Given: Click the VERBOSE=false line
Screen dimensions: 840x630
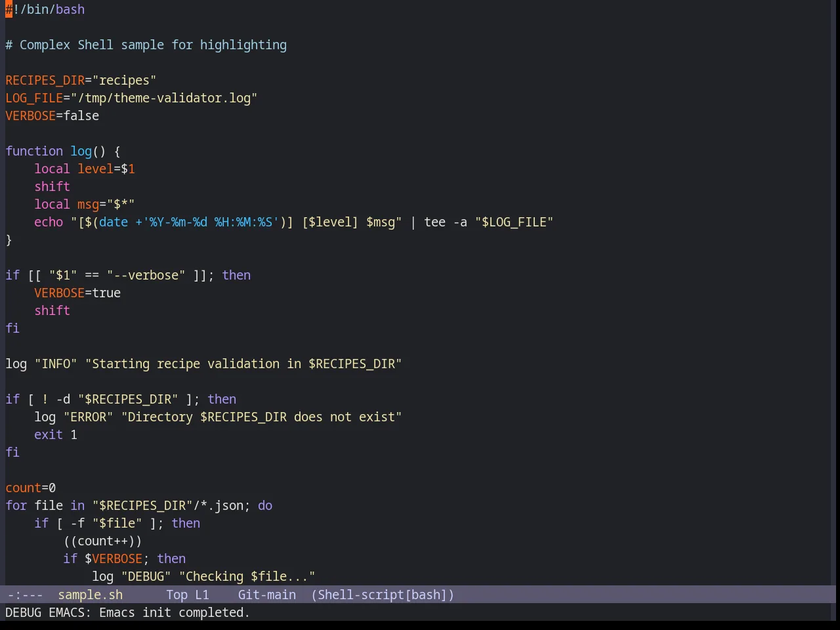Looking at the screenshot, I should 52,116.
